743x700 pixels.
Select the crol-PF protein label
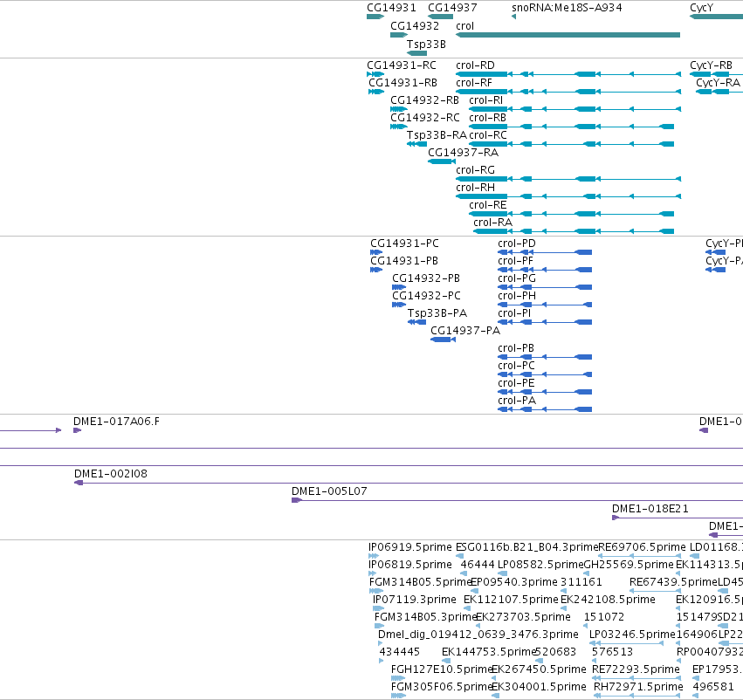(x=515, y=260)
